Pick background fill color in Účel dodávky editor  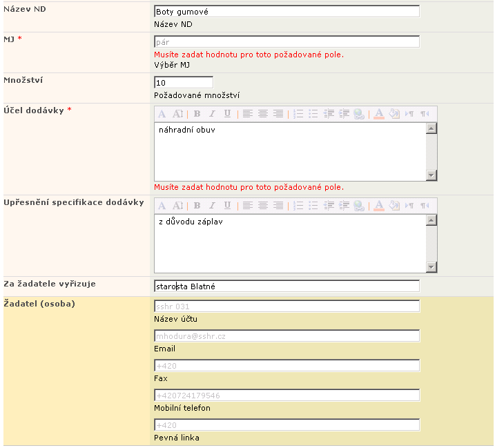coord(394,114)
